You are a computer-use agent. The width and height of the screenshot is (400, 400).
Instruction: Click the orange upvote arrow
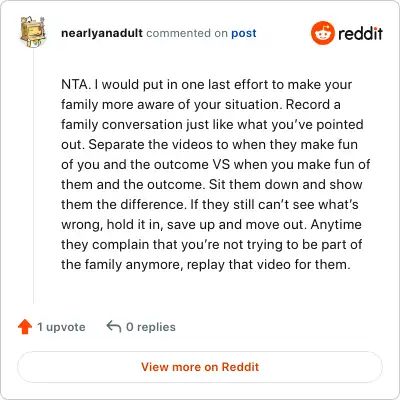click(25, 327)
